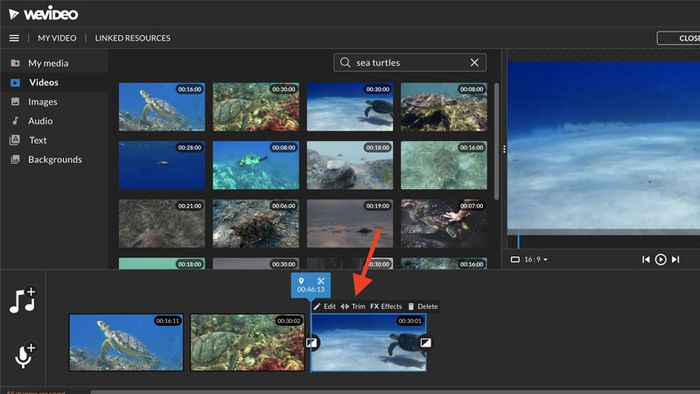The height and width of the screenshot is (394, 700).
Task: Click the Text letter icon
Action: 15,140
